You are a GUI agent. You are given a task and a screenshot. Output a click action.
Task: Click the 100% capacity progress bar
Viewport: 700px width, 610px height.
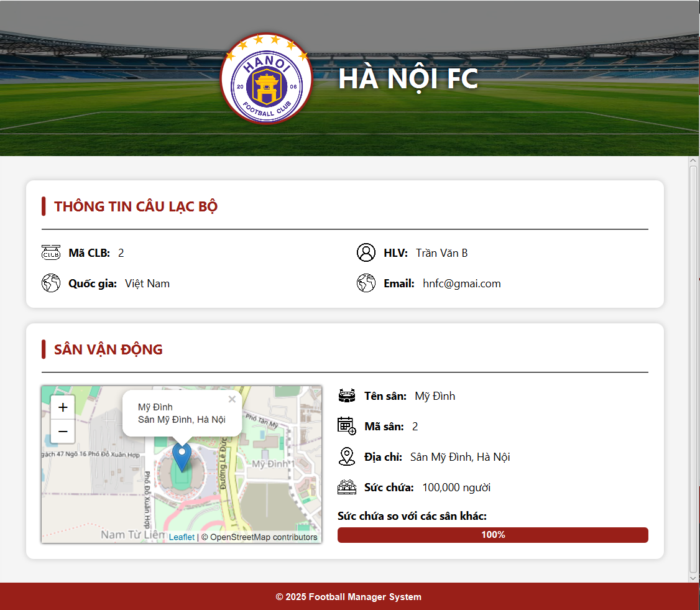(492, 535)
